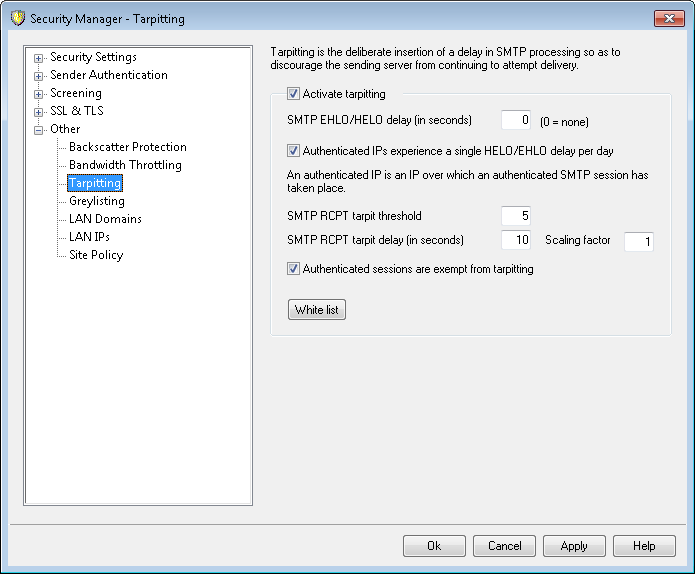Expand the Screening tree node
The width and height of the screenshot is (695, 574).
pos(39,94)
